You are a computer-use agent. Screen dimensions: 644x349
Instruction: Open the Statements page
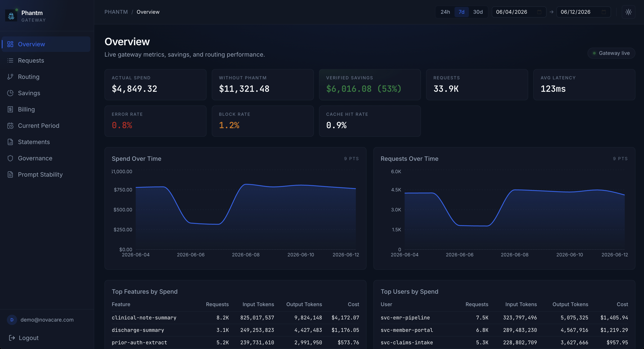46,142
